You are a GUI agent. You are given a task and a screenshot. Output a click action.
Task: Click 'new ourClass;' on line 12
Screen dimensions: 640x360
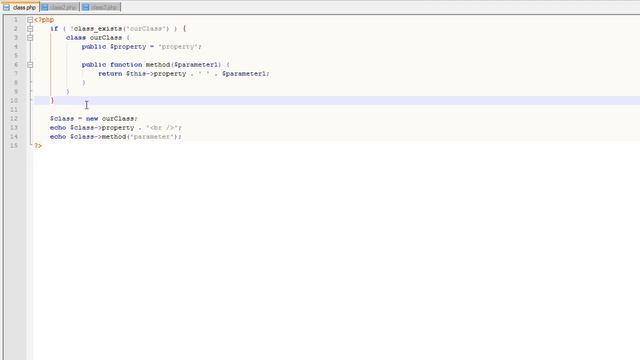[112, 118]
